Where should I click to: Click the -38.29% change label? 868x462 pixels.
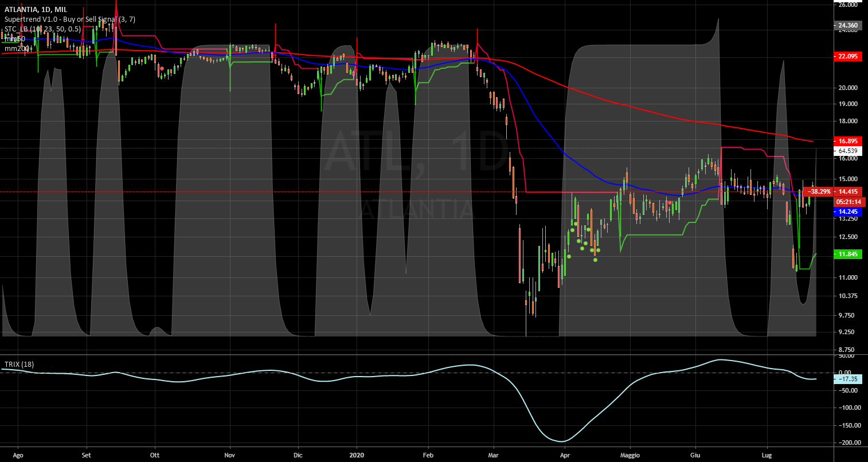coord(819,191)
